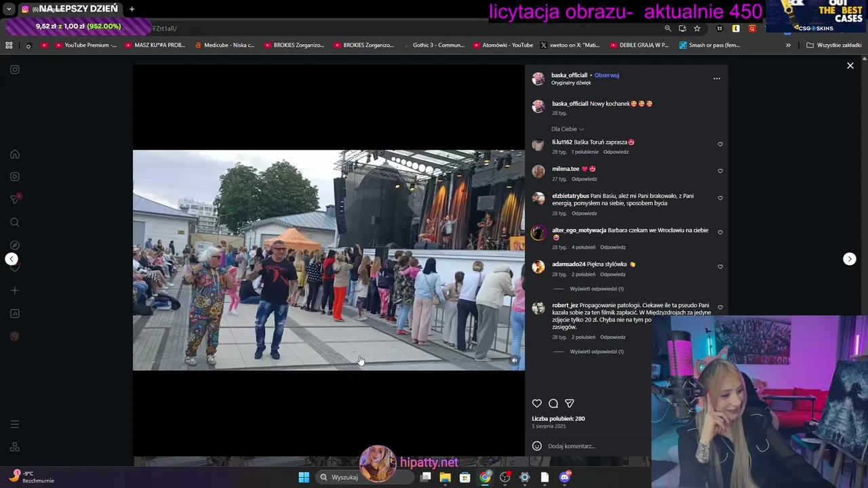Open the alter_ego_motywacja commenter profile link
This screenshot has width=868, height=488.
click(579, 230)
